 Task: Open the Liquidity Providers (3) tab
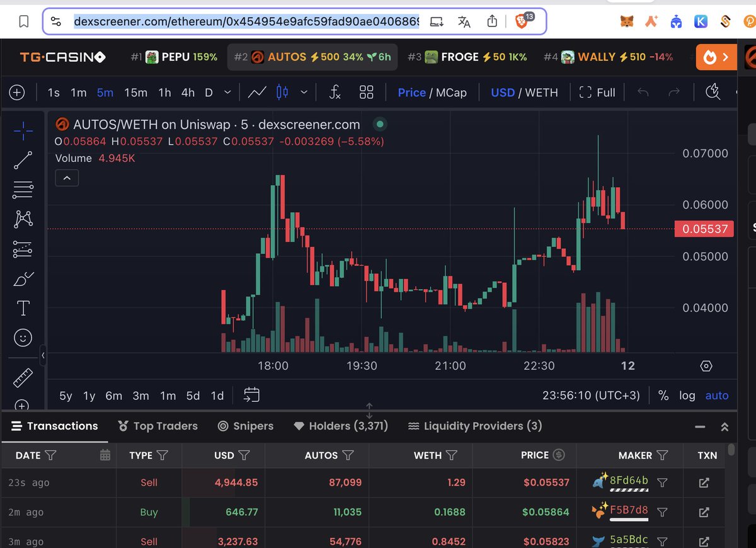click(475, 426)
